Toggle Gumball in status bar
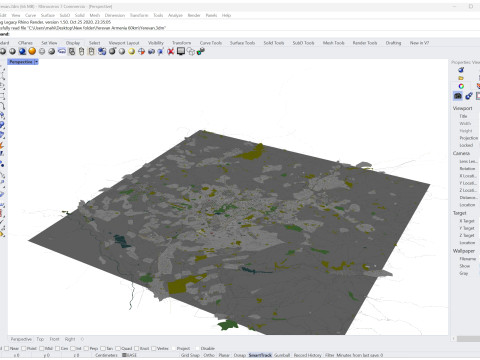The height and width of the screenshot is (360, 480). coord(282,355)
